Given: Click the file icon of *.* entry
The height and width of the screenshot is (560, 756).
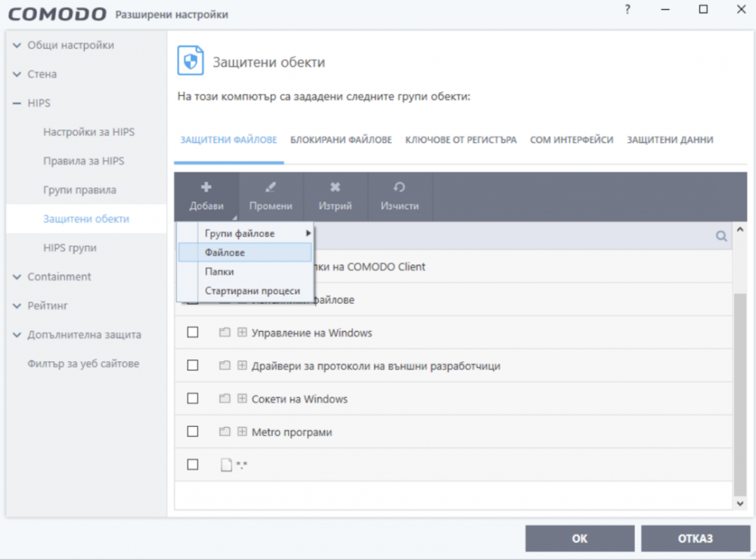Looking at the screenshot, I should pos(226,465).
